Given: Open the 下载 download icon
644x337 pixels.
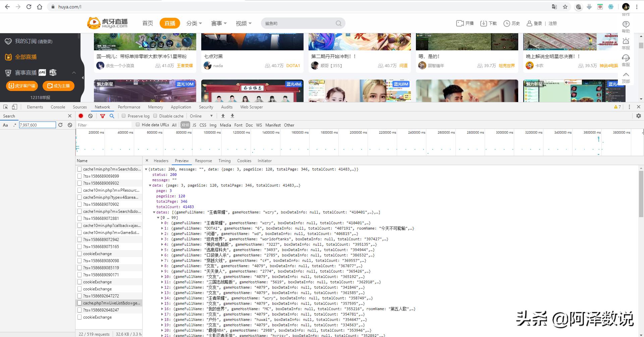Looking at the screenshot, I should [484, 23].
